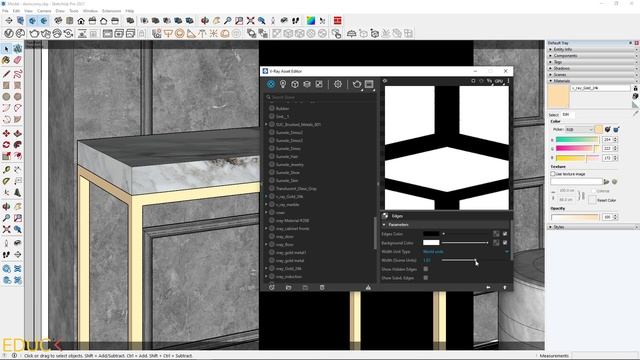This screenshot has width=640, height=360.
Task: Open the V-Ray Frame Buffer icon
Action: [x=369, y=84]
